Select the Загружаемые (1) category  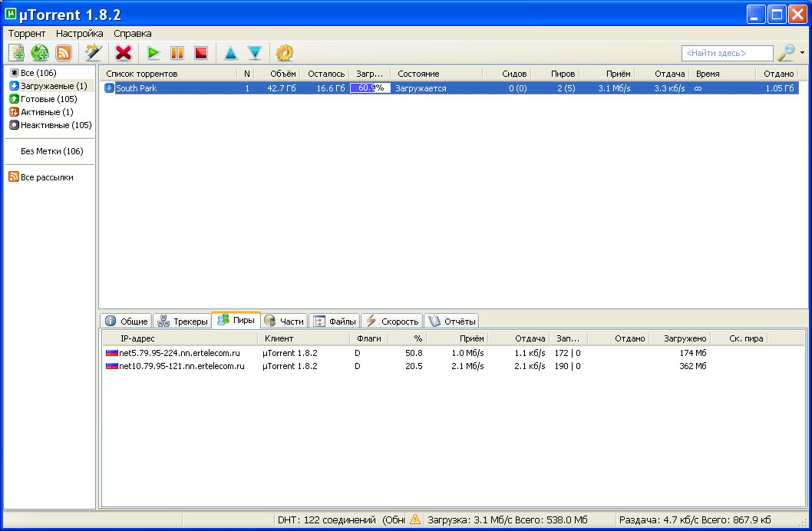click(48, 86)
